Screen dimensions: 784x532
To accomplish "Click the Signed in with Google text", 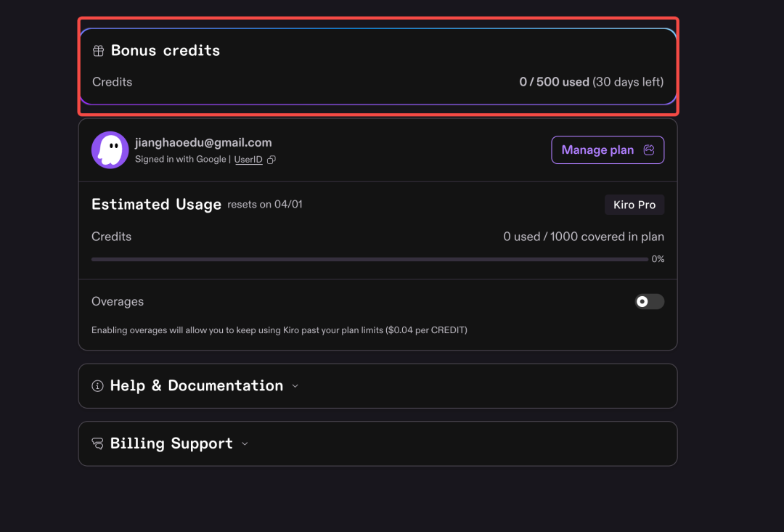I will [x=181, y=160].
